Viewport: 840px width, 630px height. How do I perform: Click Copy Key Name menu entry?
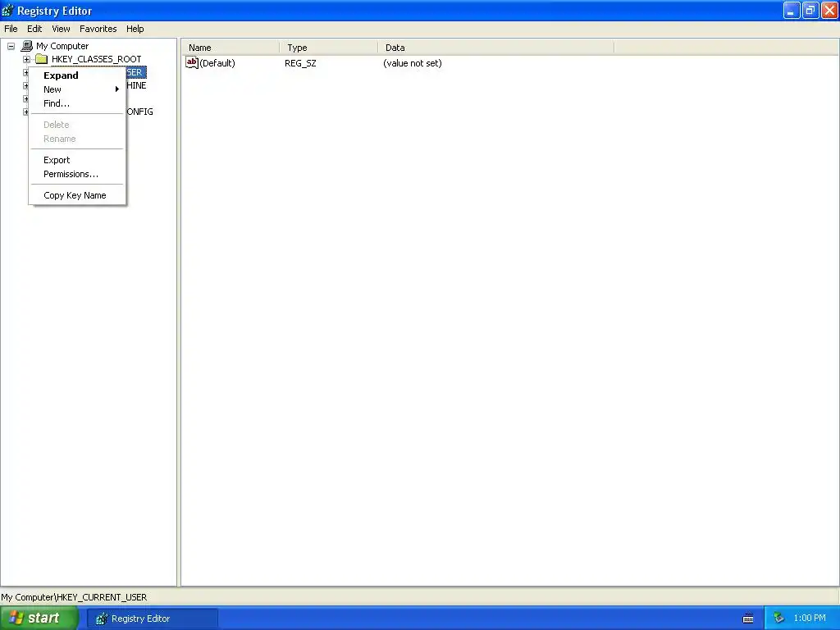[77, 195]
